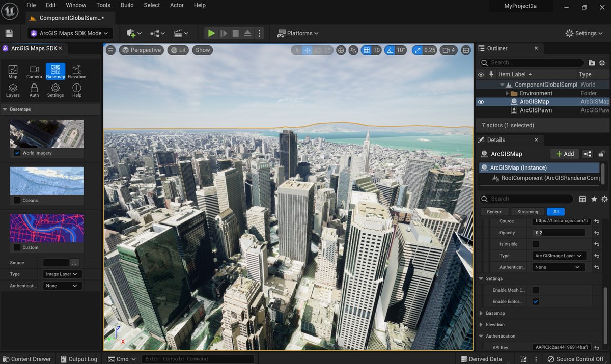Open the File menu

coord(31,5)
